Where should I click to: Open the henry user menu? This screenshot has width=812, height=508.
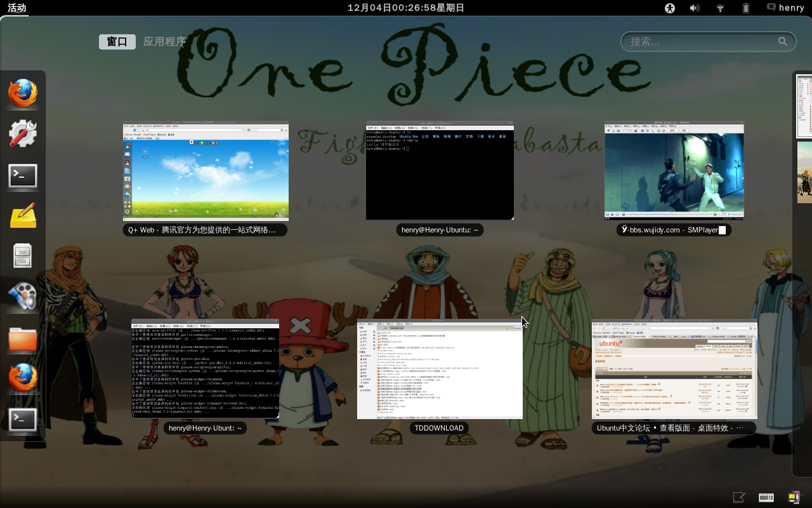[792, 8]
